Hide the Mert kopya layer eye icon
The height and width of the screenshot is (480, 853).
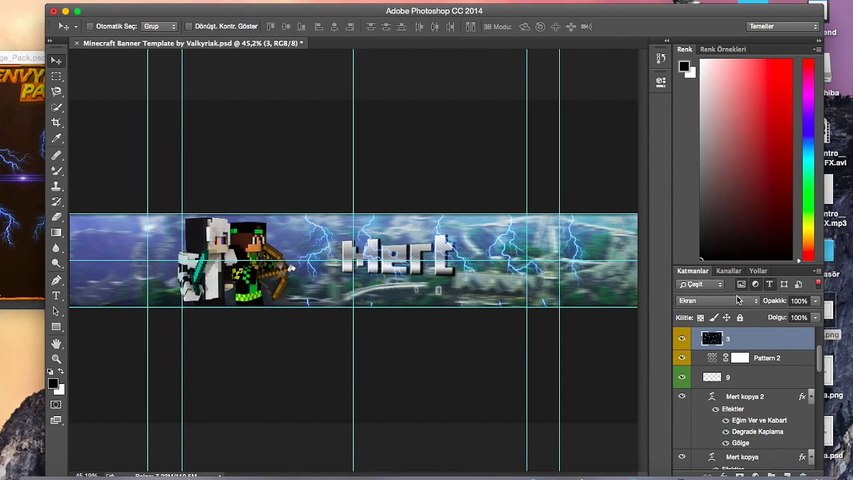[x=682, y=457]
